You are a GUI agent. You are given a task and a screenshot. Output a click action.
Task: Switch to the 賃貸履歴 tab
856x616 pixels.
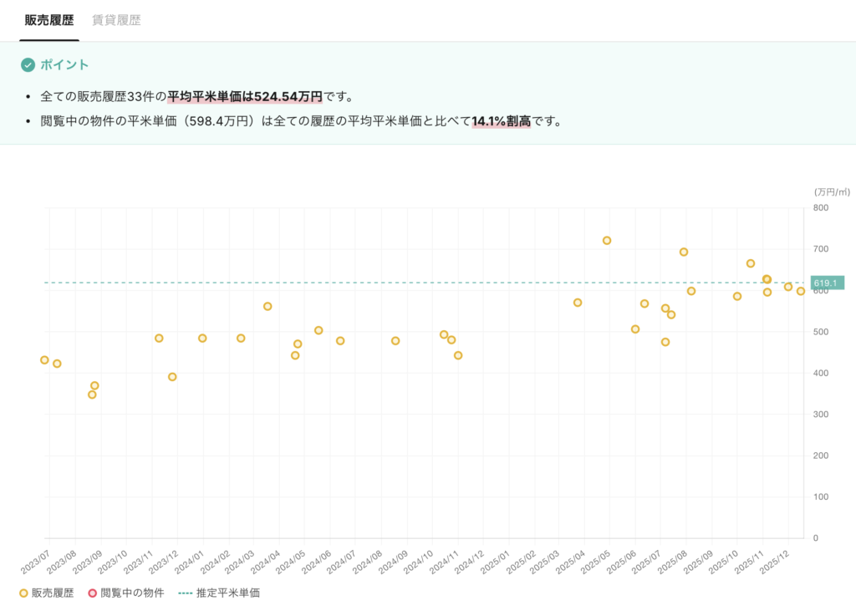click(x=116, y=20)
